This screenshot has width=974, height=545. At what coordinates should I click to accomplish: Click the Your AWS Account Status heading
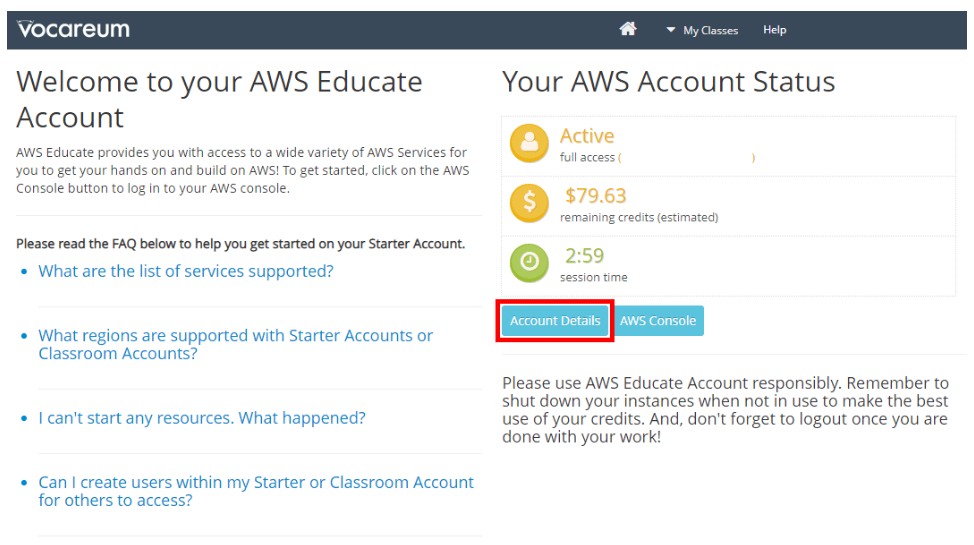pos(668,81)
